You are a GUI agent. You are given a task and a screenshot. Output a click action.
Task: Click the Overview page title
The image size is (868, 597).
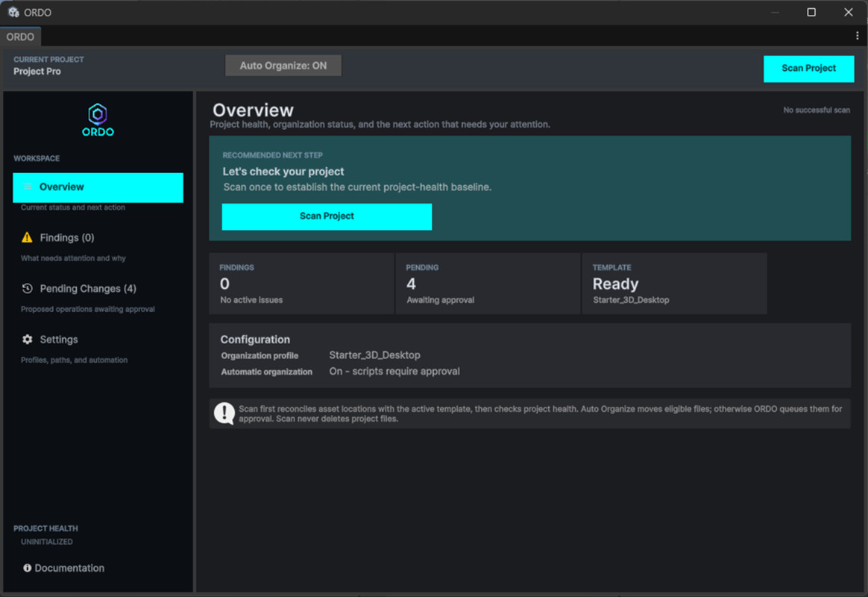253,110
